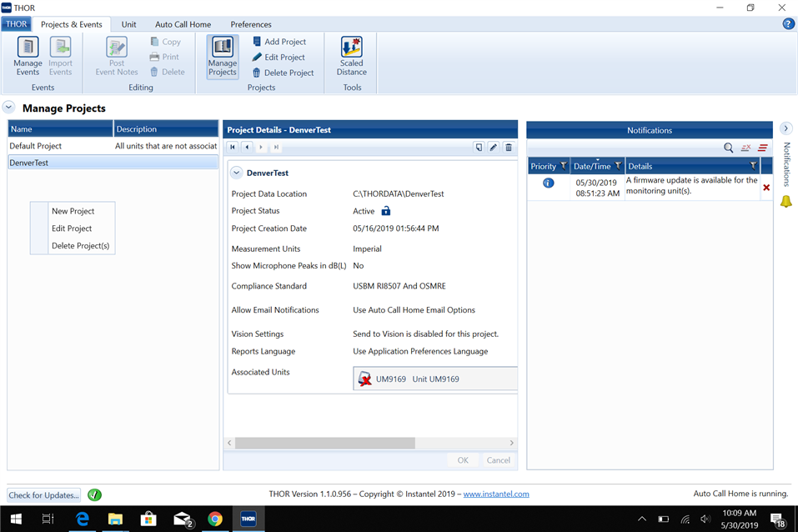Click the OK button in Project Details

pos(463,460)
